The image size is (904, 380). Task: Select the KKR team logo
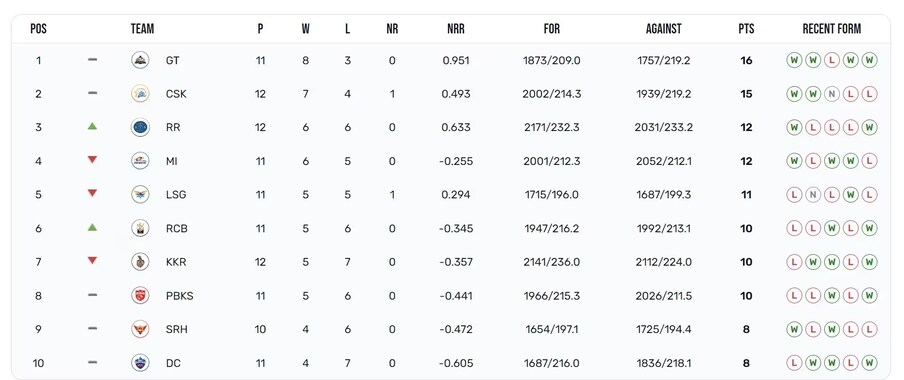140,262
